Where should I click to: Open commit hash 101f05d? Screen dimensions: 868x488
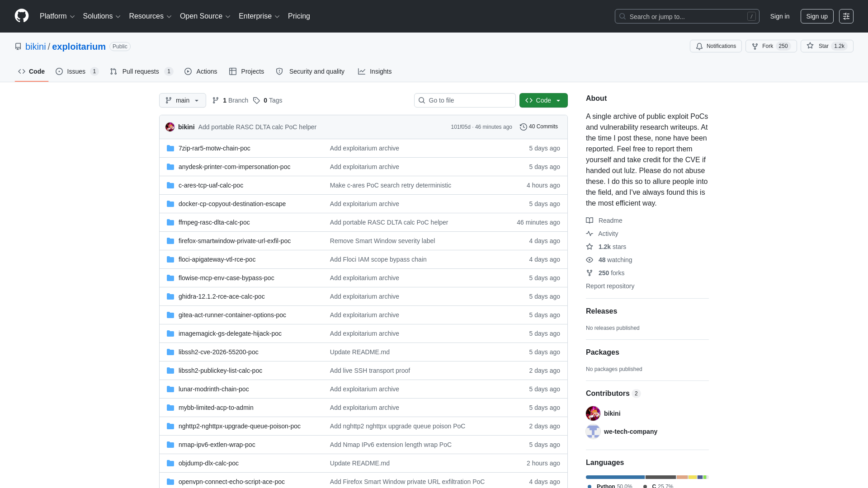tap(460, 127)
